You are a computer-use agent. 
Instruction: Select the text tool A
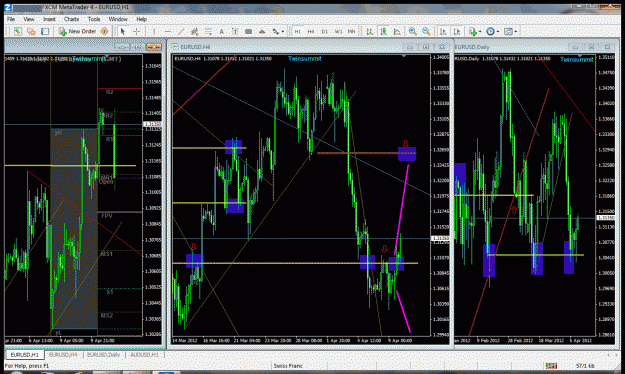(x=222, y=31)
